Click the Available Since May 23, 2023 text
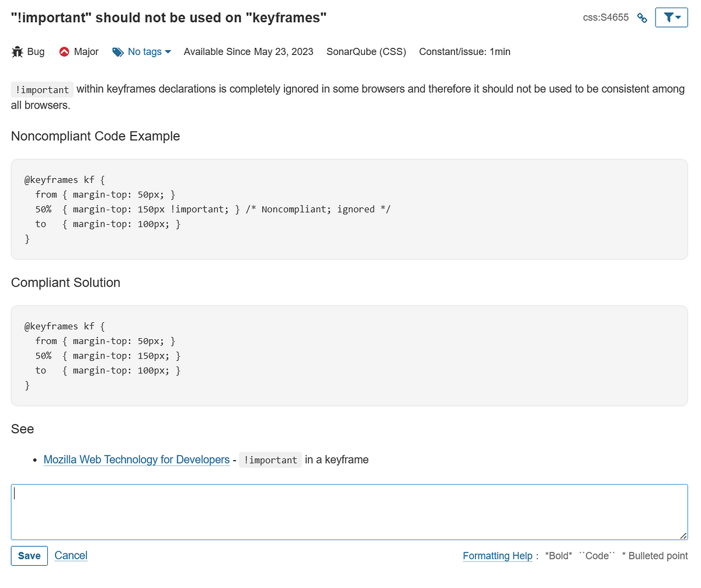The width and height of the screenshot is (701, 588). click(x=248, y=52)
